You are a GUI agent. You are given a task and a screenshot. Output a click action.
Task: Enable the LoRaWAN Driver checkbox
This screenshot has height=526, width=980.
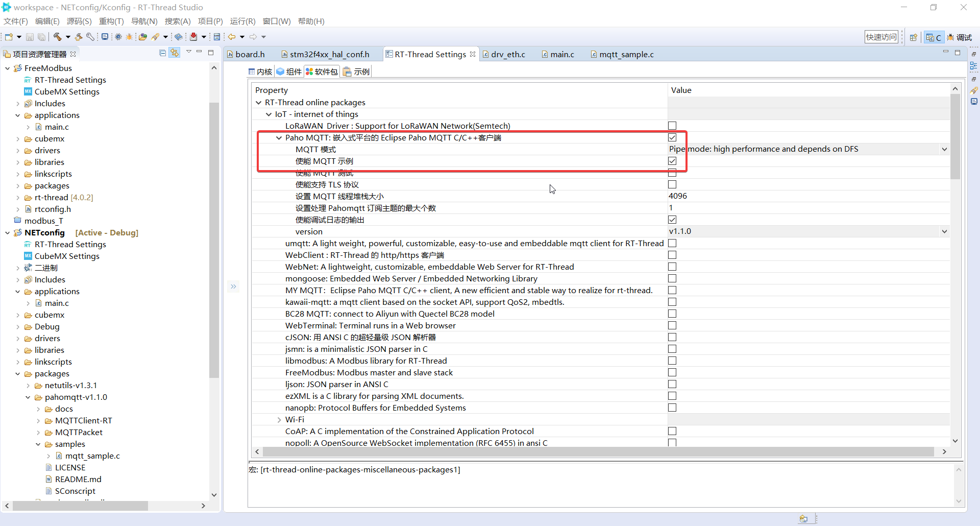pyautogui.click(x=672, y=126)
